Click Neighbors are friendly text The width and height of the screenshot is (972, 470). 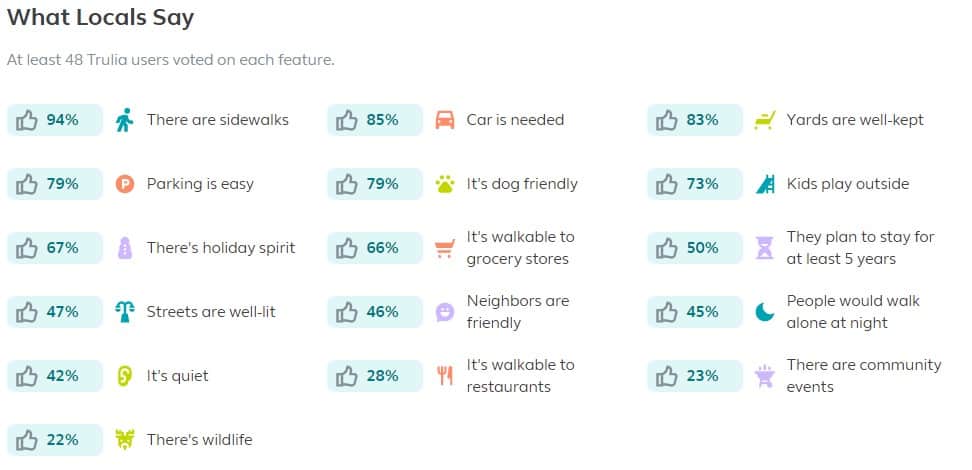tap(518, 312)
